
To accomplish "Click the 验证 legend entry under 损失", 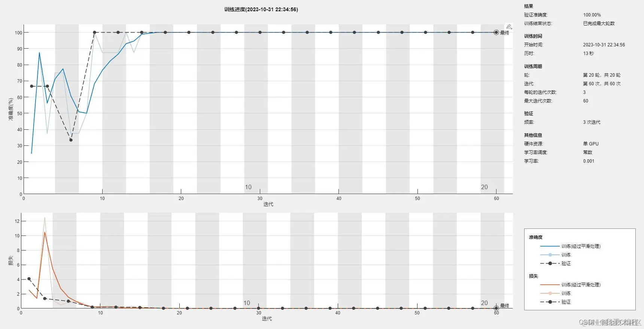I will click(566, 302).
